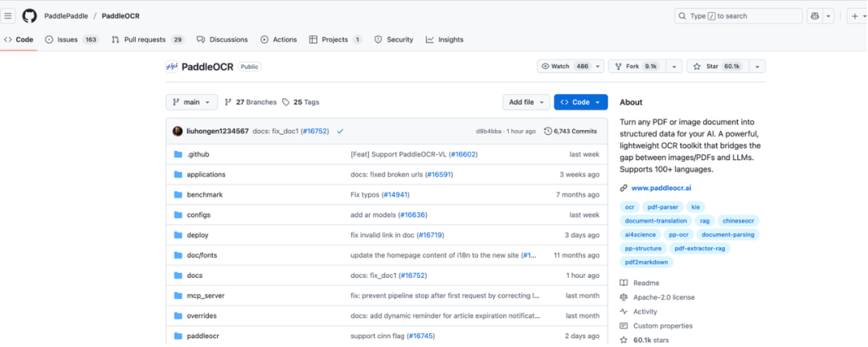Open the 6,743 Commits link
The width and height of the screenshot is (868, 347).
571,131
